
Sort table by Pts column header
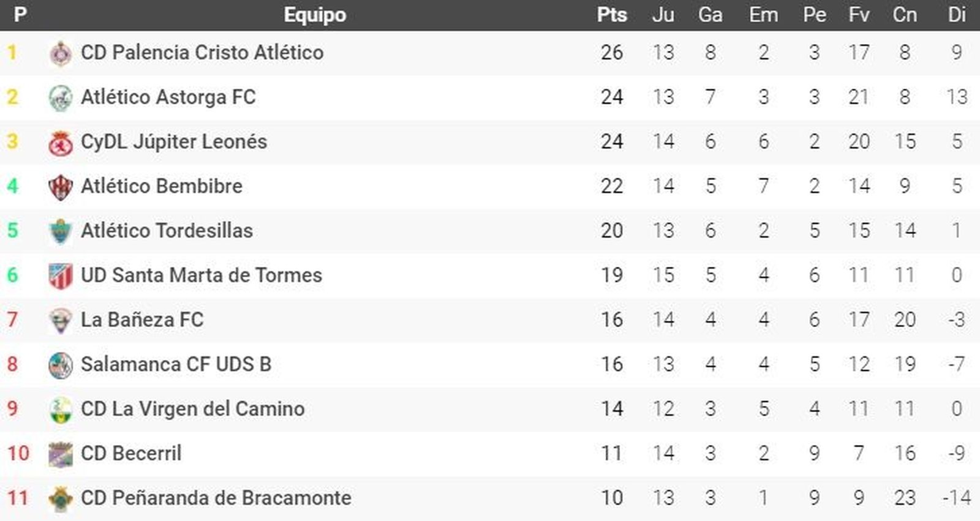click(611, 15)
